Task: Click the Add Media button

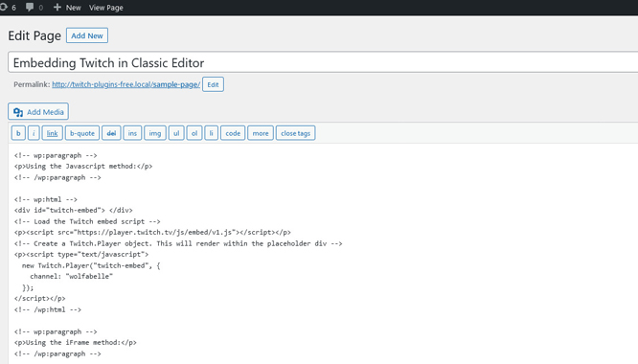Action: (38, 112)
